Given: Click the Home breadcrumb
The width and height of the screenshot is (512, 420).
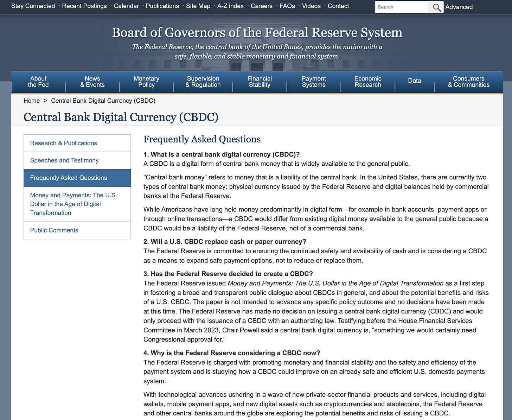Looking at the screenshot, I should coord(32,101).
